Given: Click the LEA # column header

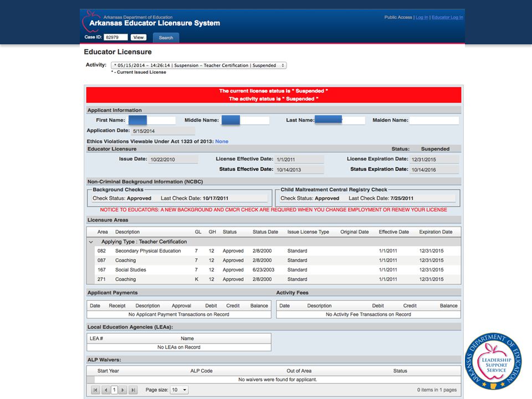Looking at the screenshot, I should (96, 338).
